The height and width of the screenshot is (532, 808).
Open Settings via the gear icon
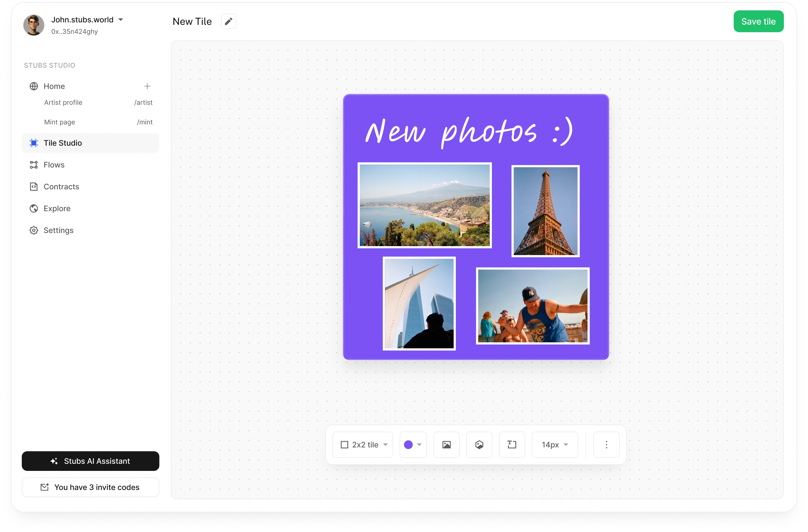tap(34, 230)
